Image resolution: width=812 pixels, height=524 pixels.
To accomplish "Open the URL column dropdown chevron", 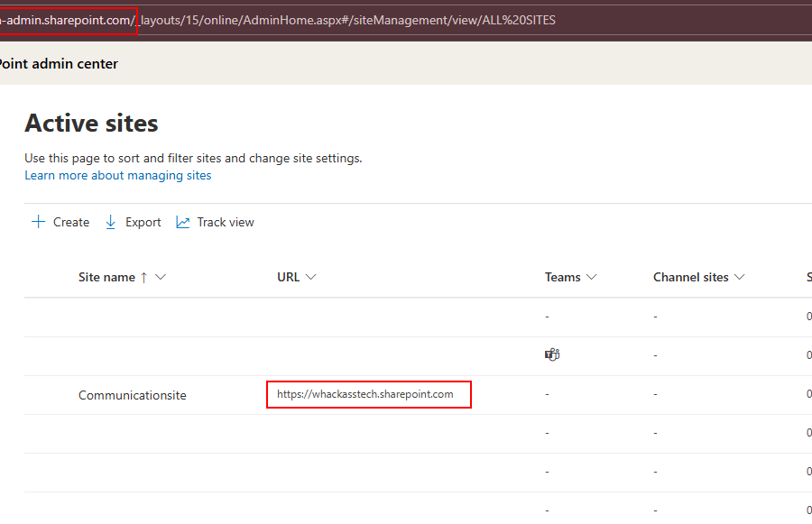I will click(x=310, y=277).
